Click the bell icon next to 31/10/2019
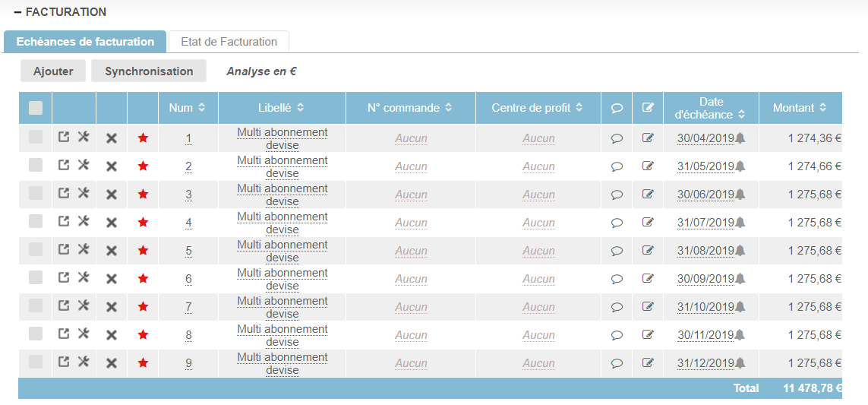 (740, 307)
